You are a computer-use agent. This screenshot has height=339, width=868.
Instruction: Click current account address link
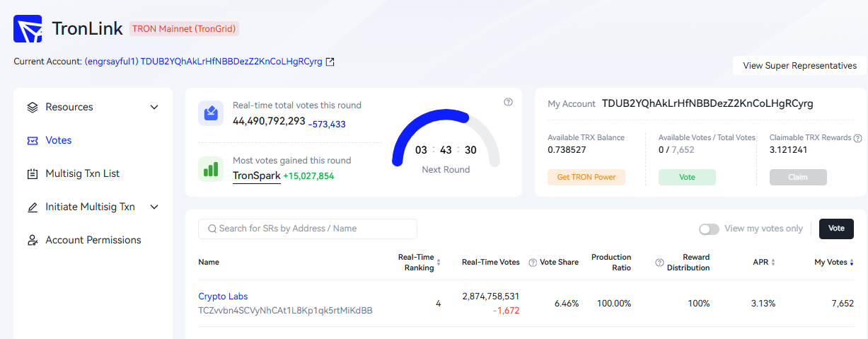[x=203, y=62]
